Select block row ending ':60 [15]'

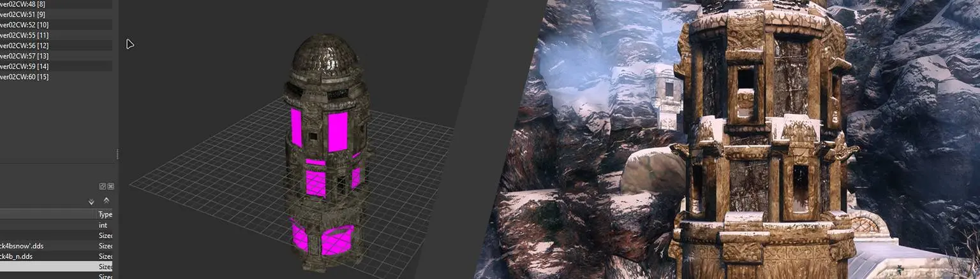point(56,76)
